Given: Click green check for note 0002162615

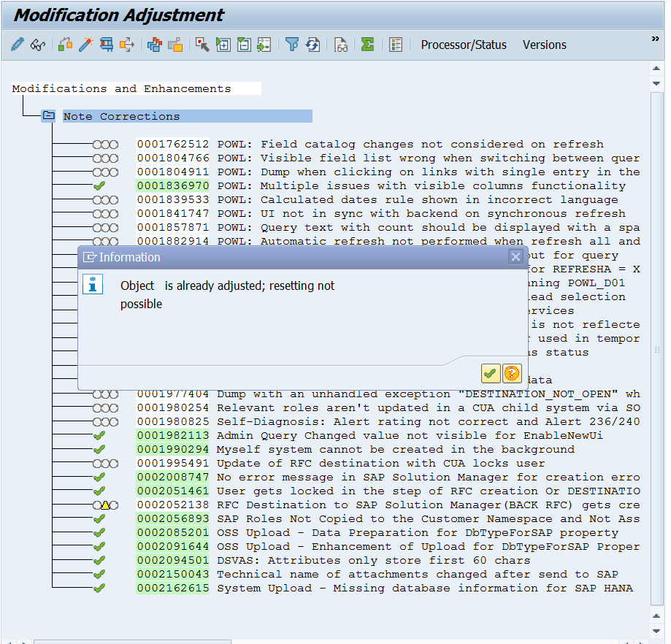Looking at the screenshot, I should pyautogui.click(x=99, y=589).
